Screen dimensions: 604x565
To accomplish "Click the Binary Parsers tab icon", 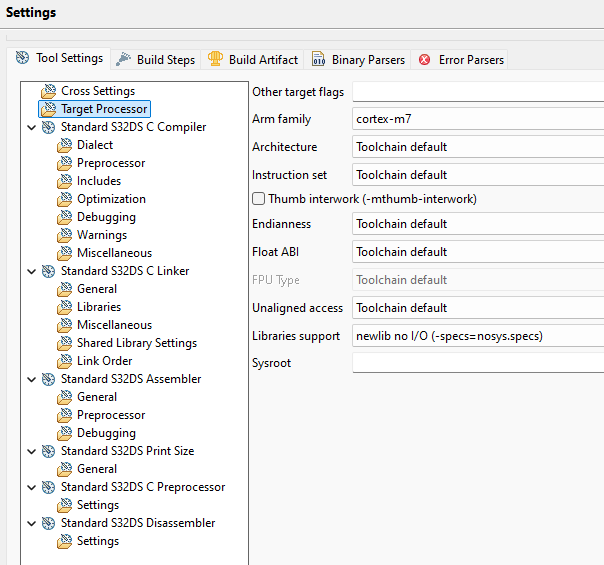I will [x=318, y=59].
